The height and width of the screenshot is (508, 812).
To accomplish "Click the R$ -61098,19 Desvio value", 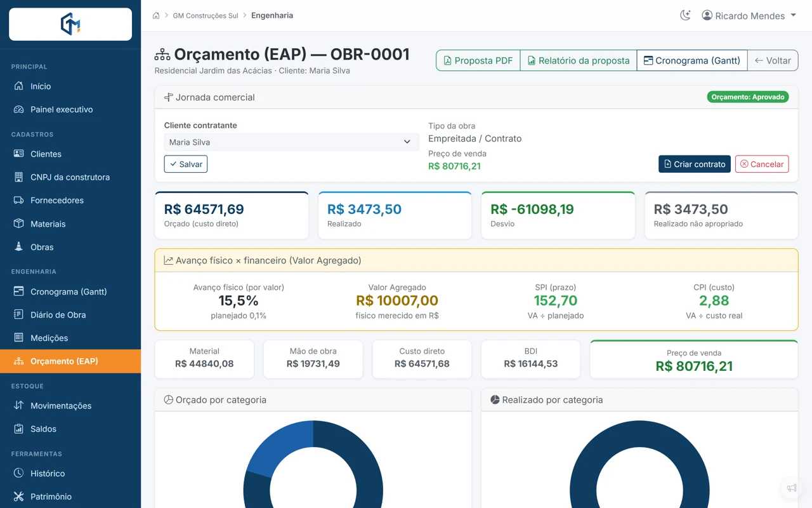I will pos(532,209).
